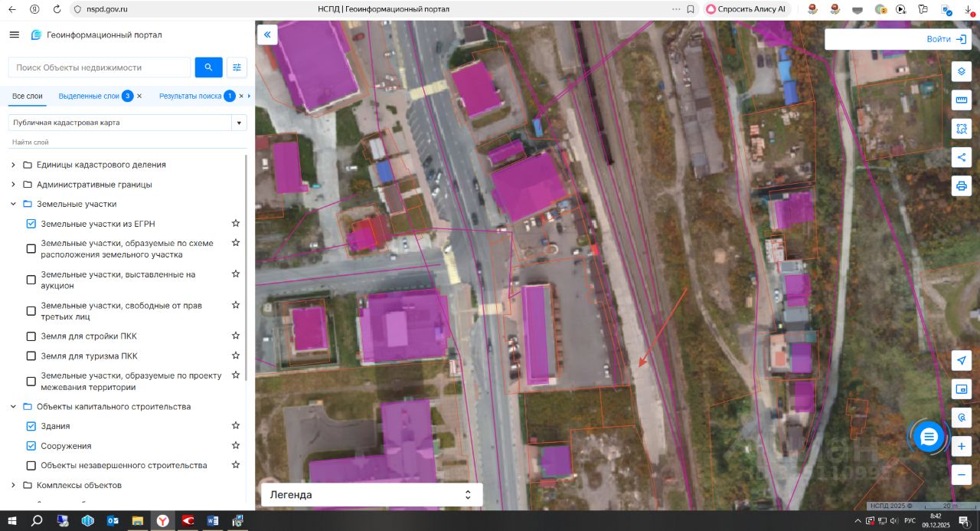Image resolution: width=980 pixels, height=531 pixels.
Task: Print the map using printer icon
Action: [x=962, y=185]
